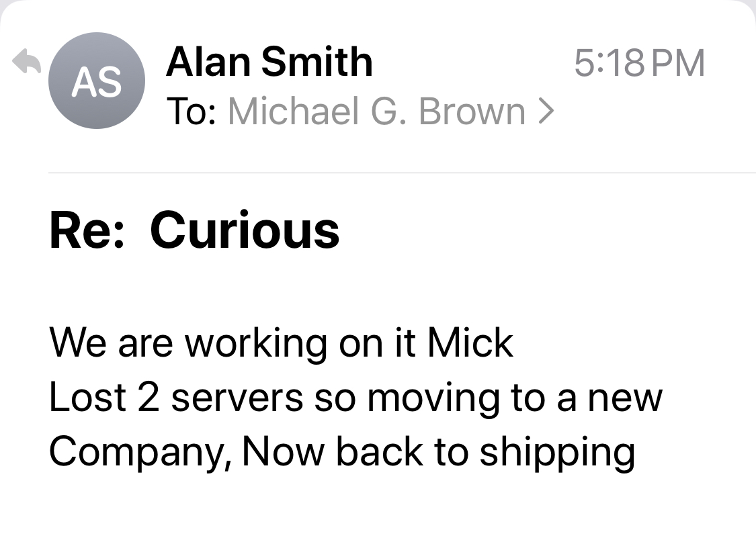Tap the Re: prefix in subject
Image resolution: width=756 pixels, height=542 pixels.
86,230
